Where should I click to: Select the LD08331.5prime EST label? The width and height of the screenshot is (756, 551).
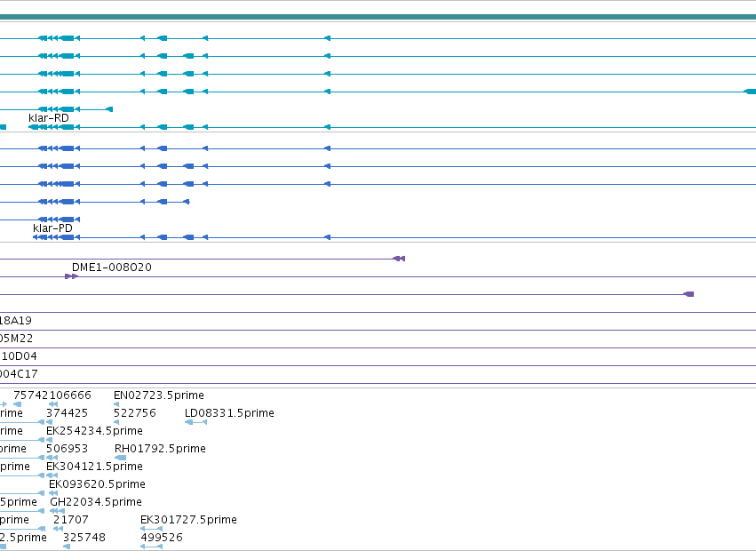pyautogui.click(x=229, y=413)
